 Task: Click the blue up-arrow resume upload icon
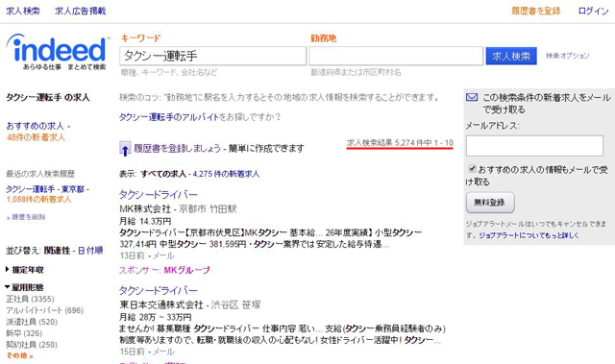click(x=125, y=149)
